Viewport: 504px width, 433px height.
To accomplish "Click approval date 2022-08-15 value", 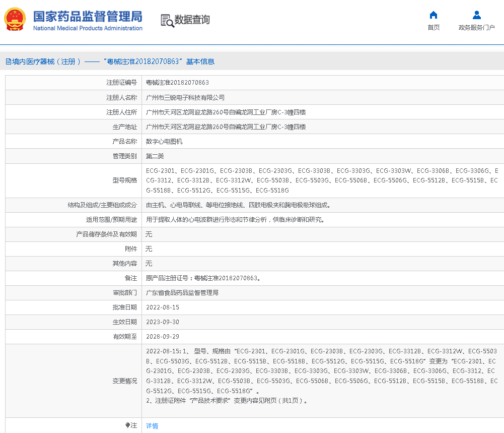I will [162, 307].
